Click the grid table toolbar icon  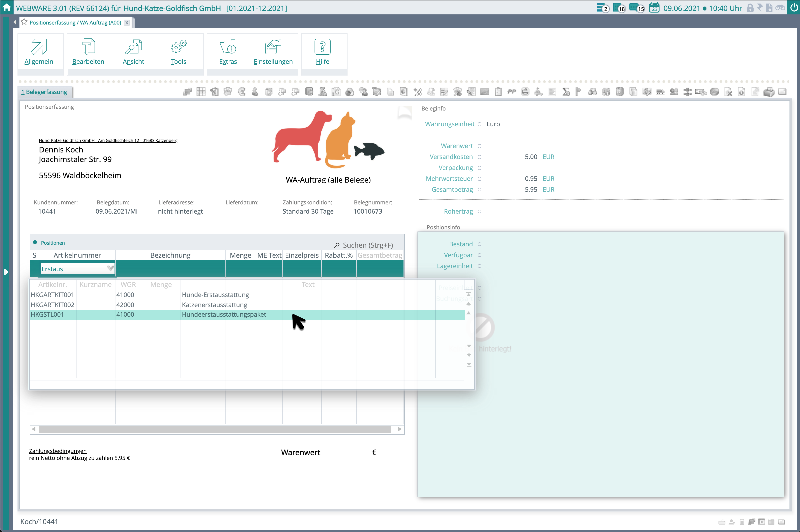tap(201, 92)
